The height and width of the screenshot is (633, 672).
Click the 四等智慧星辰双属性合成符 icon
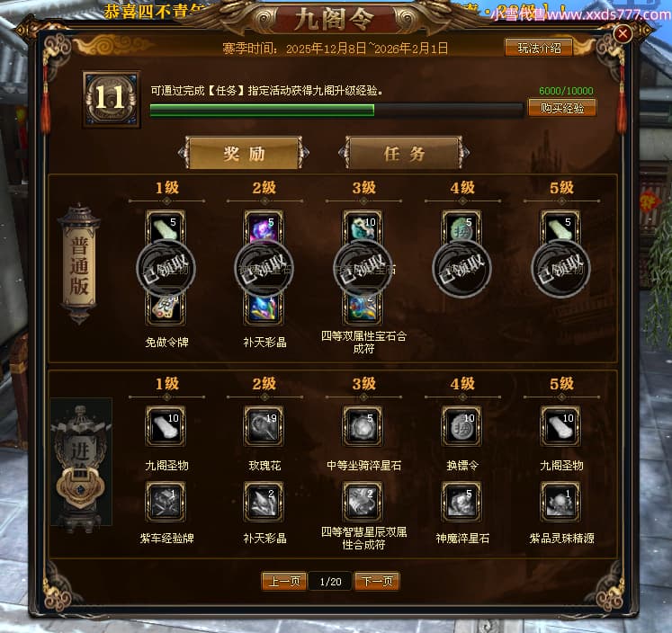pyautogui.click(x=363, y=502)
